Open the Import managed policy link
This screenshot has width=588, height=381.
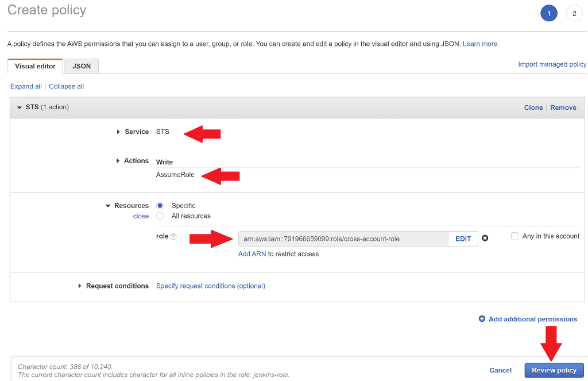552,64
